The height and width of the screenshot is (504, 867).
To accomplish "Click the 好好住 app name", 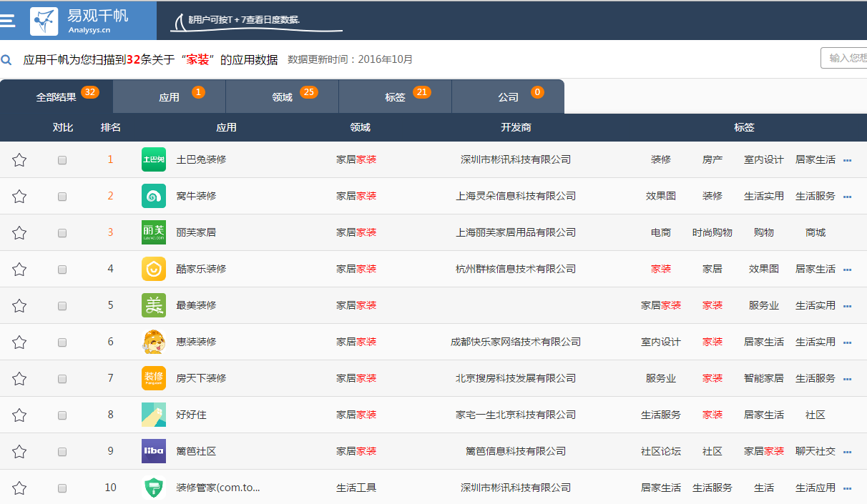I will 191,415.
